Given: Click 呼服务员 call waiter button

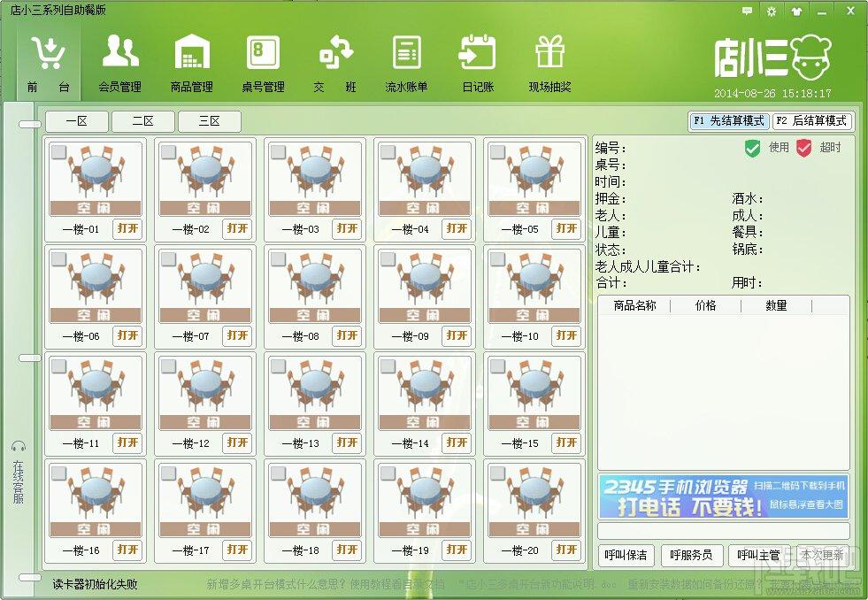Looking at the screenshot, I should point(691,555).
